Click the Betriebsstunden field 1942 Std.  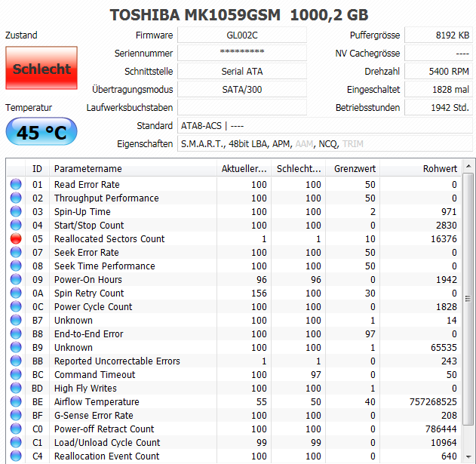coord(439,107)
